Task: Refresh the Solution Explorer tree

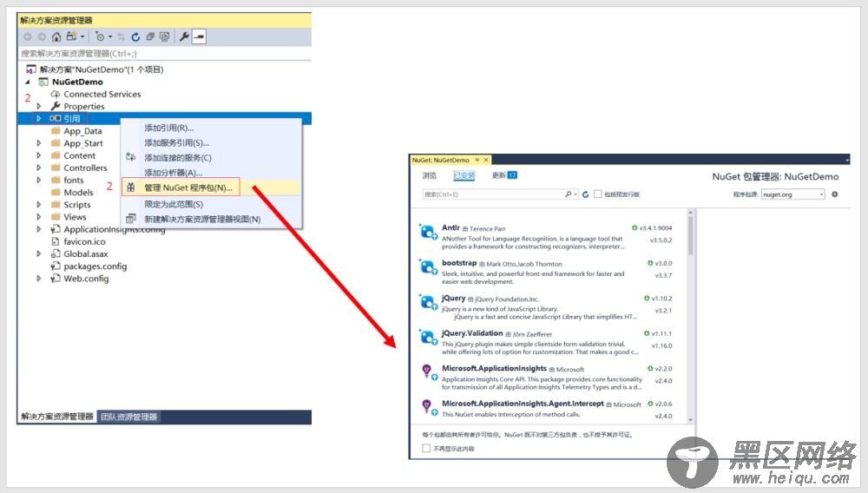Action: pyautogui.click(x=135, y=36)
